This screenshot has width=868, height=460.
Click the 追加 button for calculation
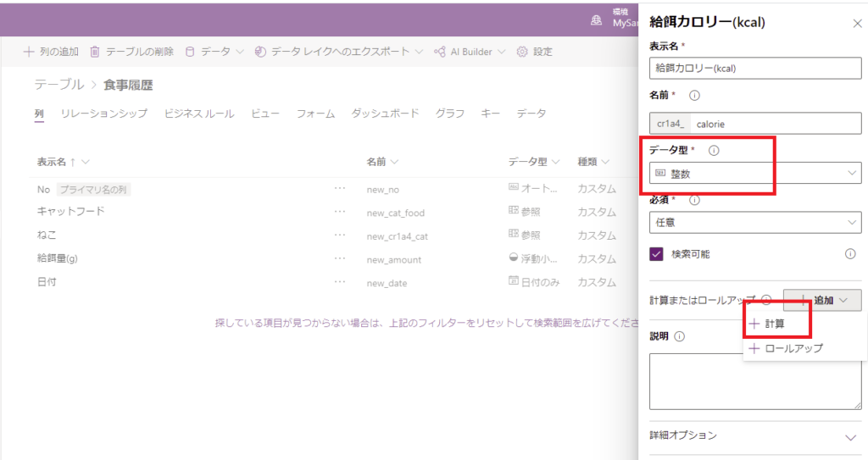[822, 300]
